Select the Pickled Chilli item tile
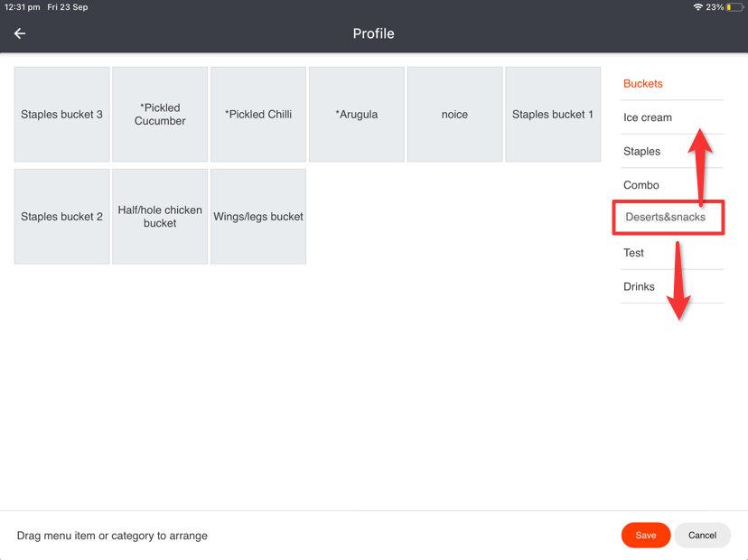Screen dimensions: 748x560 [x=258, y=115]
